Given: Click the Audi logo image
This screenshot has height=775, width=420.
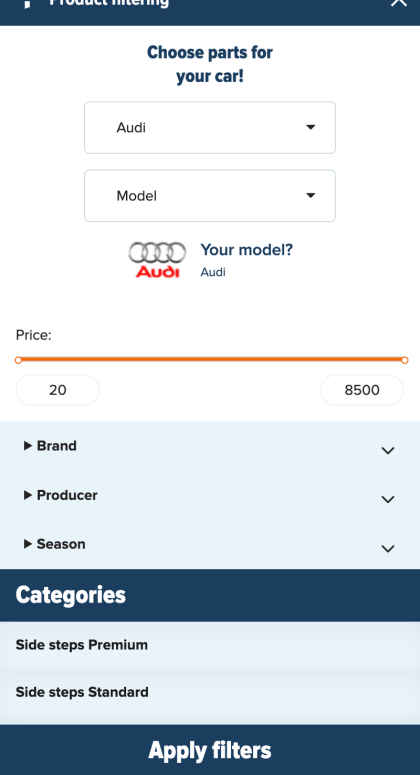Looking at the screenshot, I should [x=157, y=259].
